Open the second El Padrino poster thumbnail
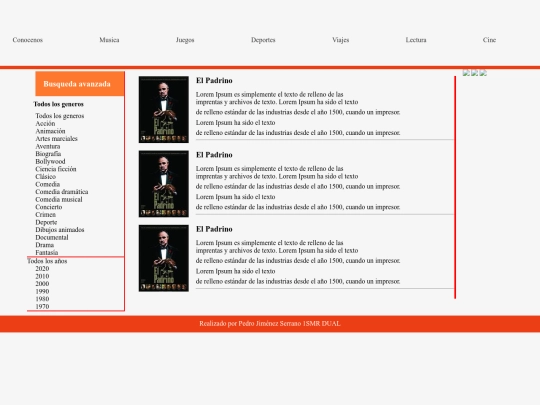 pos(164,184)
